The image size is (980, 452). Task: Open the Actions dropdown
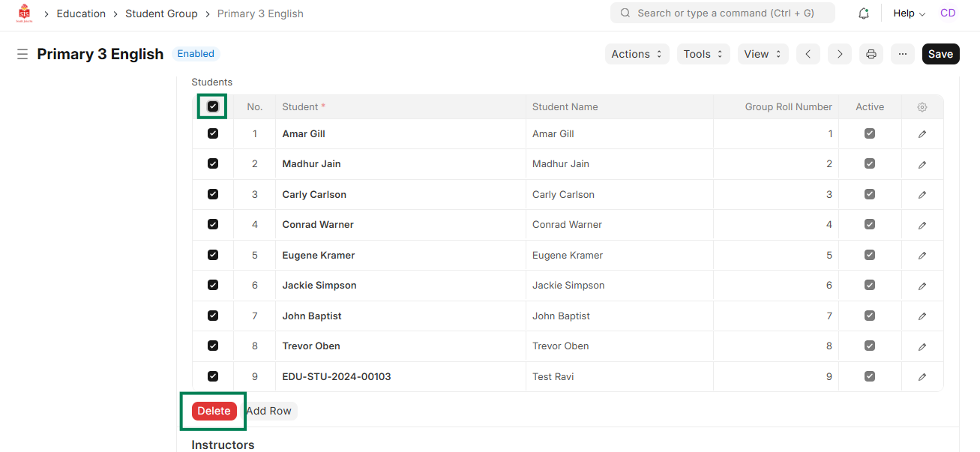tap(637, 54)
